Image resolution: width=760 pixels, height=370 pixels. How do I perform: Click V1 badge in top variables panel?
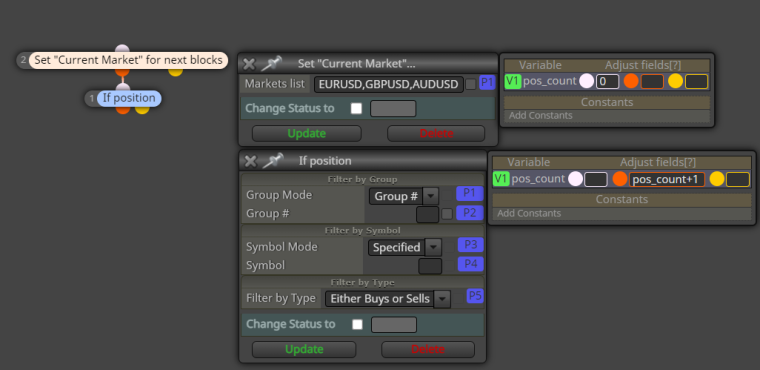point(513,81)
